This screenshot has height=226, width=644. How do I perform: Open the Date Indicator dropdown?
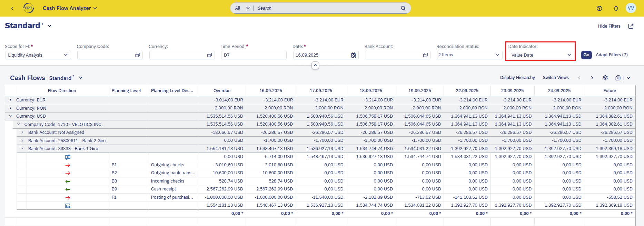[569, 55]
